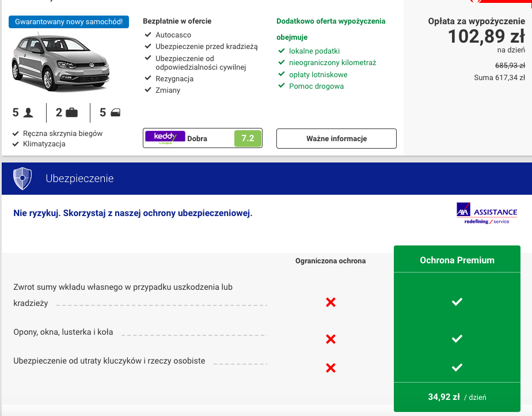Open the Ważne informacje button
Screen dimensions: 532x416
[x=336, y=138]
